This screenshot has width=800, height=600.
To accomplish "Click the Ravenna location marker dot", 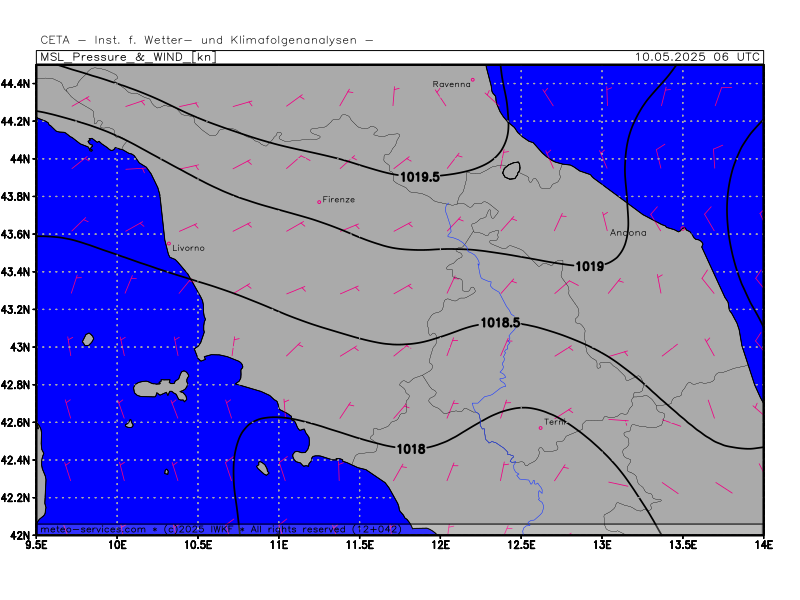I will point(473,80).
